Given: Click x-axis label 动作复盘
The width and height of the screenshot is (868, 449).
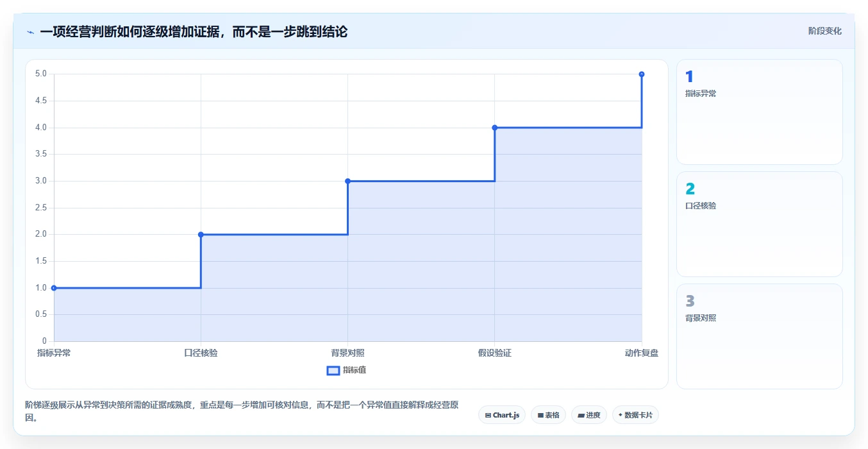Looking at the screenshot, I should click(642, 353).
